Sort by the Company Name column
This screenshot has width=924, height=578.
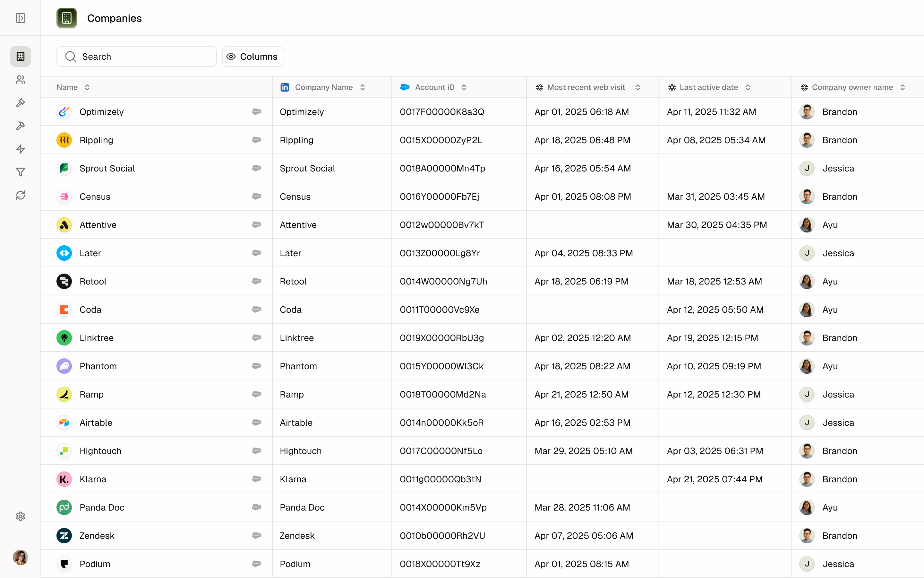323,87
